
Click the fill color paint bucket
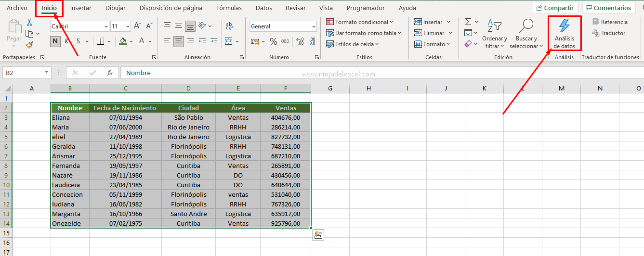click(123, 41)
